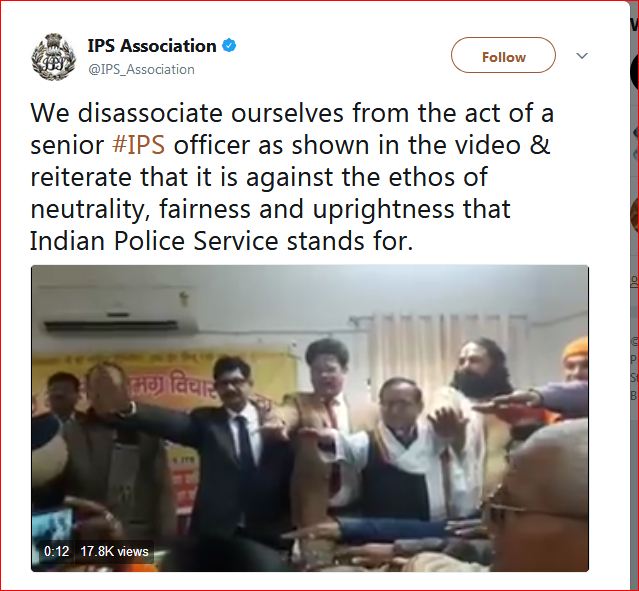Click the partially visible heading letter at top right
Image resolution: width=639 pixels, height=591 pixels.
click(x=635, y=25)
